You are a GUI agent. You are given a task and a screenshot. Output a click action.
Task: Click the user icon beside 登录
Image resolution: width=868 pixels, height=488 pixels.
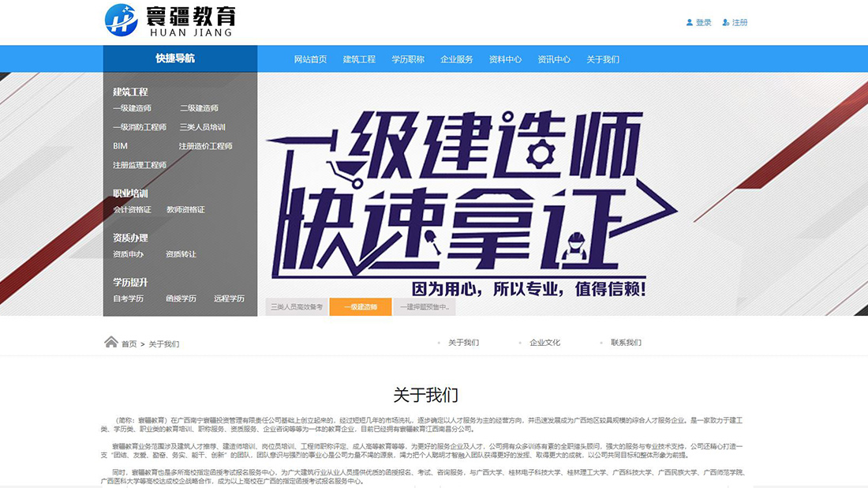[x=690, y=22]
